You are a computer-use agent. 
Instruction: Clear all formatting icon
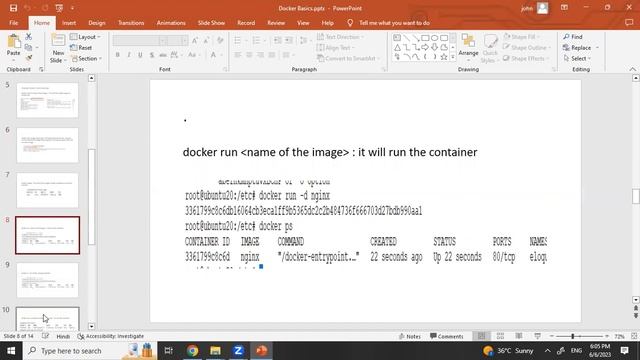tap(220, 40)
